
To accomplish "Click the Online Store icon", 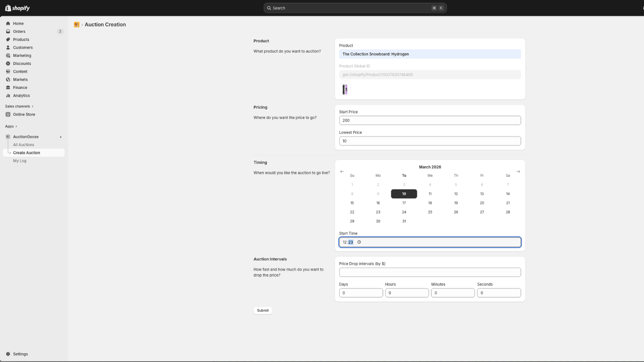I will point(8,114).
